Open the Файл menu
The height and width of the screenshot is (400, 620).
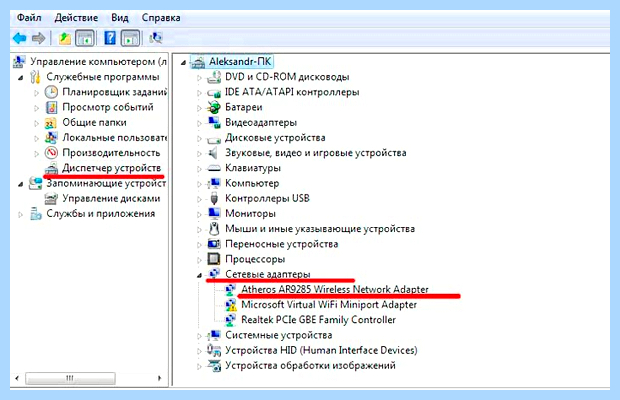pos(29,18)
